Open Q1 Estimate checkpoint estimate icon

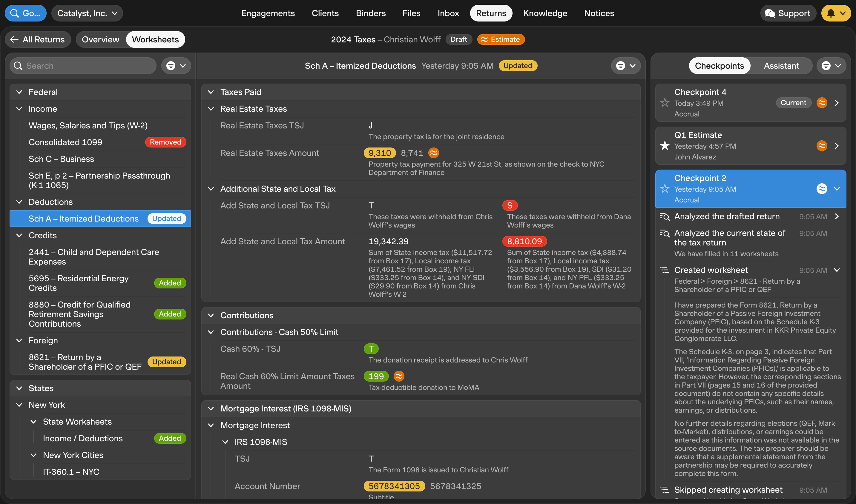(821, 146)
